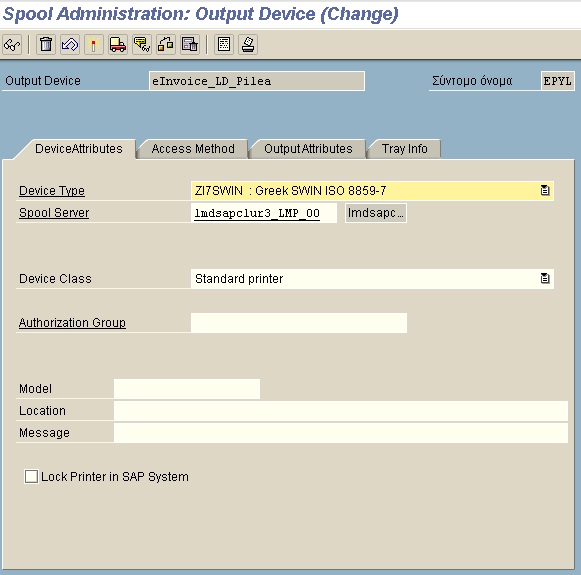Open the Device Class dropdown

545,278
